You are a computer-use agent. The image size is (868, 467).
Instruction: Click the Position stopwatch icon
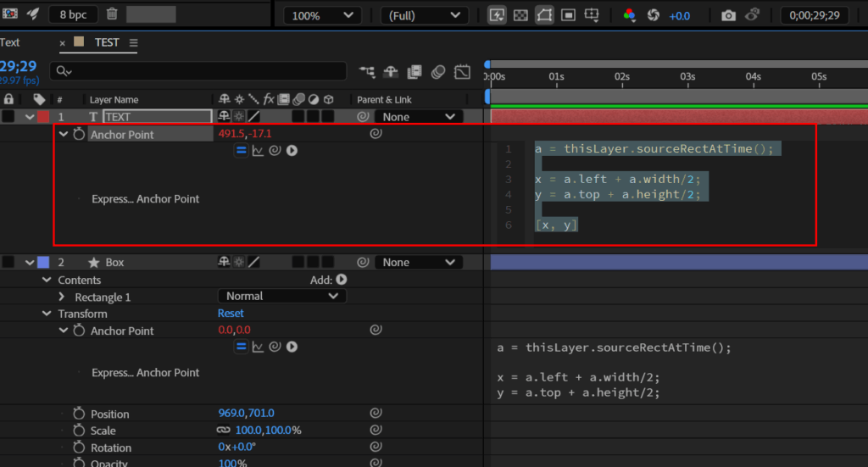(79, 414)
